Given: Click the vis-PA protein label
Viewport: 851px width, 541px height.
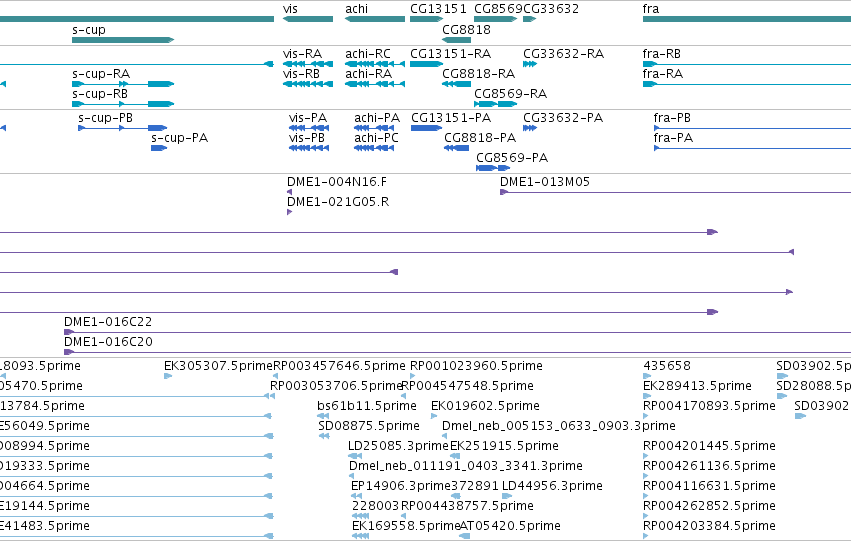Looking at the screenshot, I should [x=308, y=118].
